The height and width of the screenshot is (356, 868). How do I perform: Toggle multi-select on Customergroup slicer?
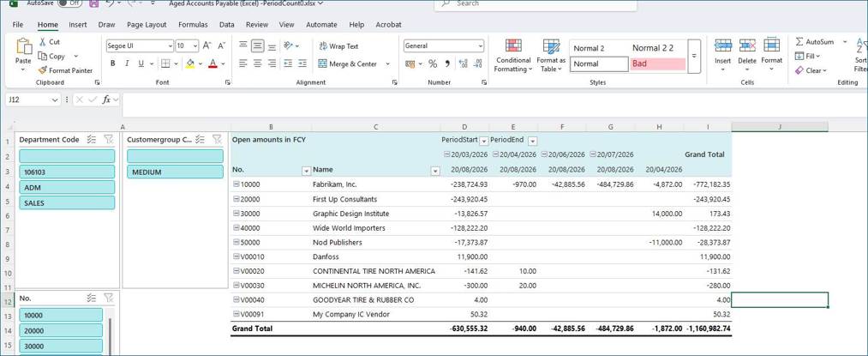(201, 140)
